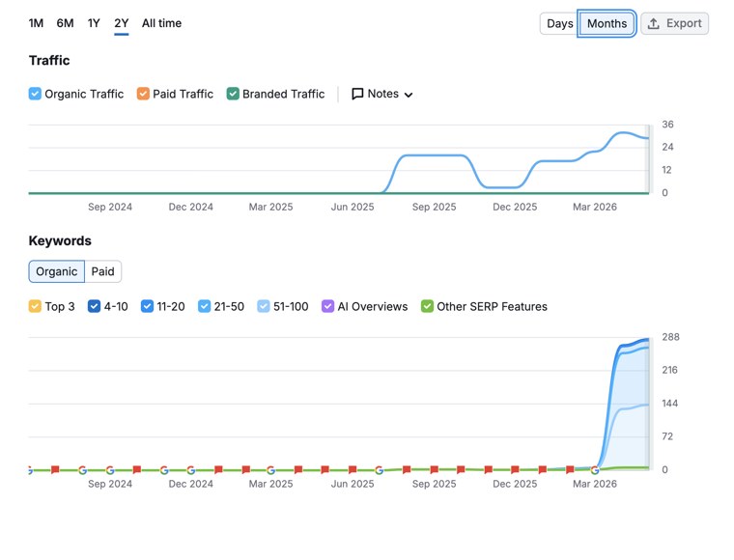Click Sep 2024 label under Traffic chart

coord(110,207)
